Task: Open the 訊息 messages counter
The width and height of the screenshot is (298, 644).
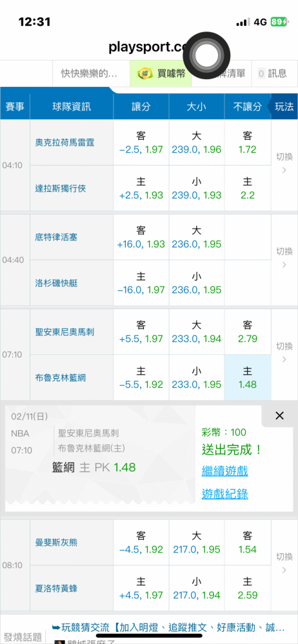Action: [272, 73]
